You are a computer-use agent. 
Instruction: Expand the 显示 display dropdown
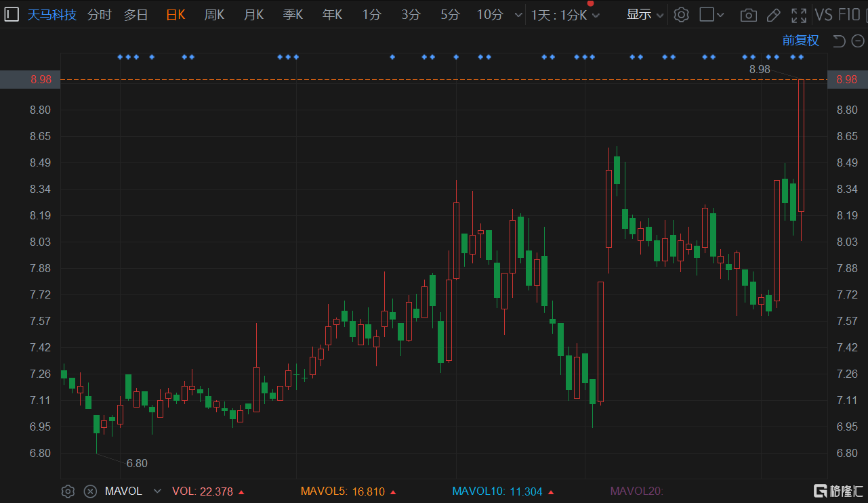645,14
